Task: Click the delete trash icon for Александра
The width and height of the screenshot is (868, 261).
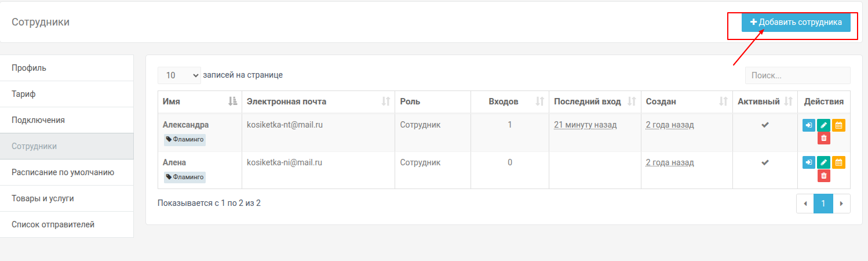Action: pos(823,138)
